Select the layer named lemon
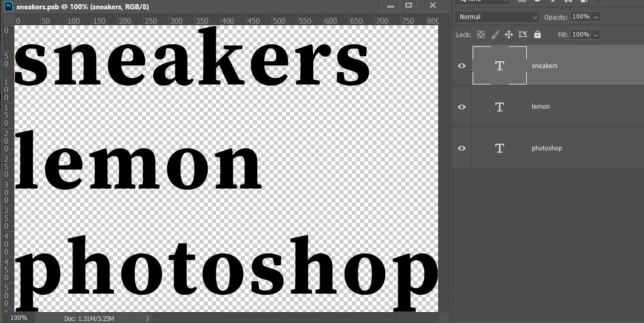This screenshot has width=644, height=323. [541, 107]
